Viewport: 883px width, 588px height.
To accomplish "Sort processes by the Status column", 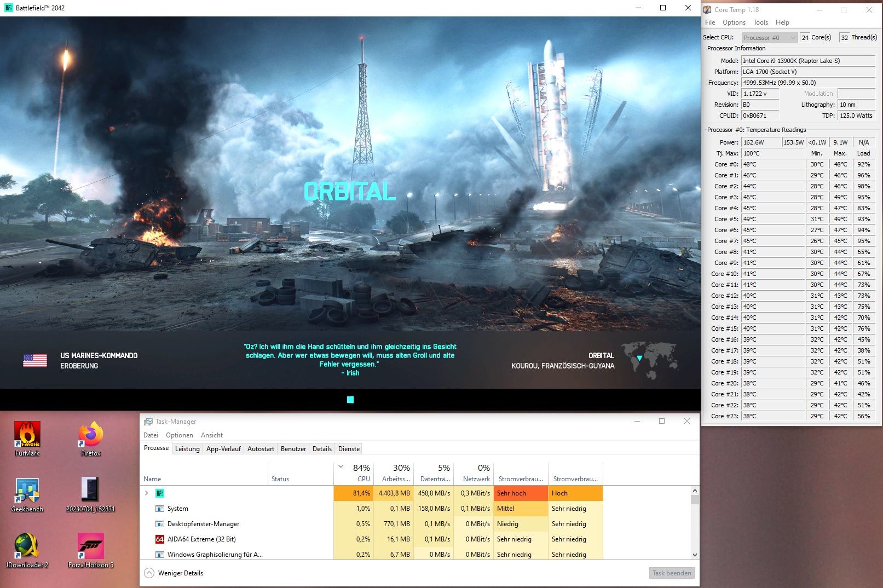I will [301, 474].
